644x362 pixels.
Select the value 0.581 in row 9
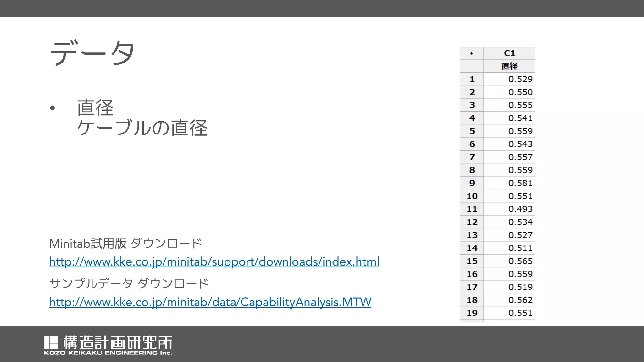509,183
